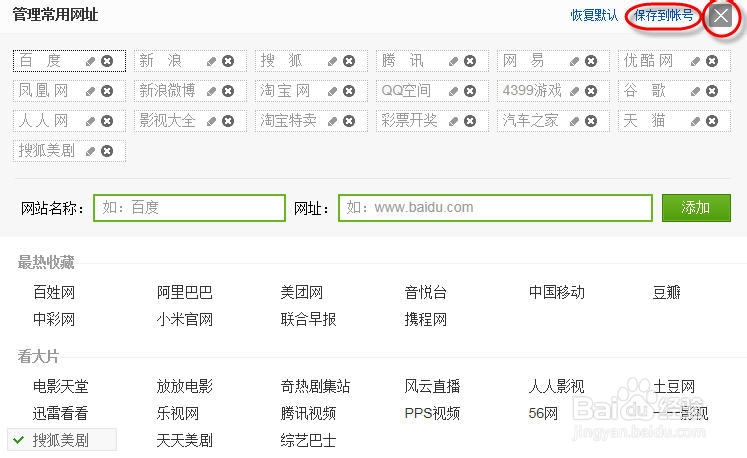
Task: Uncheck the selected 搜狐美剧 site
Action: [x=61, y=440]
